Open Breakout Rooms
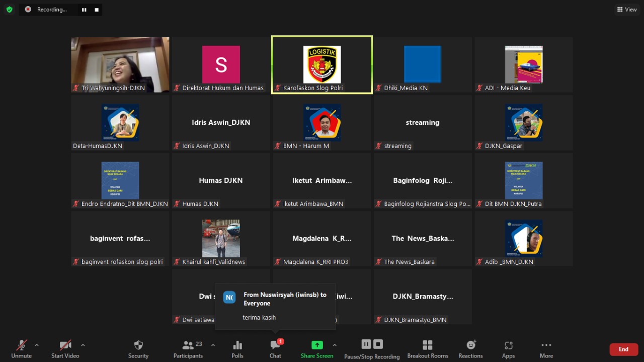This screenshot has height=362, width=644. 428,348
